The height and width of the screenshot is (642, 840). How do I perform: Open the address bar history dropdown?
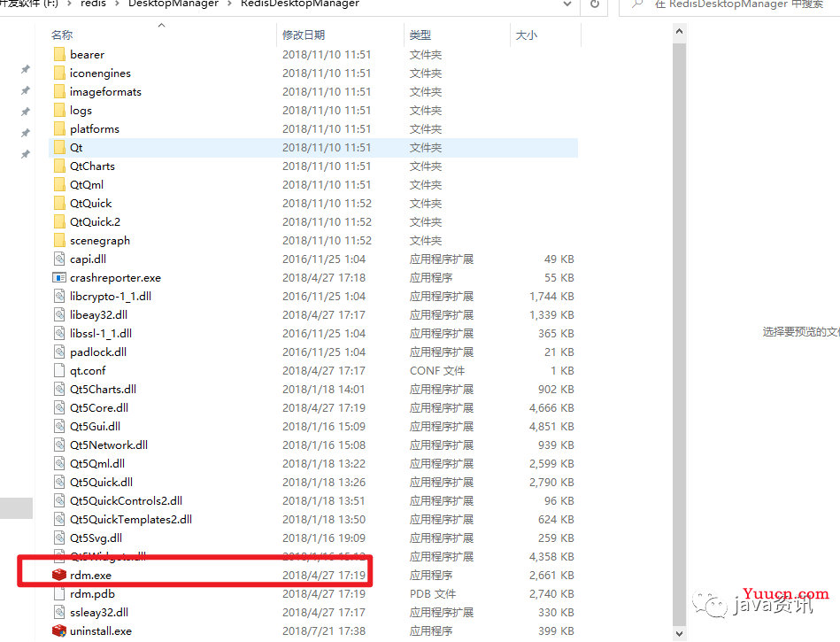(567, 4)
